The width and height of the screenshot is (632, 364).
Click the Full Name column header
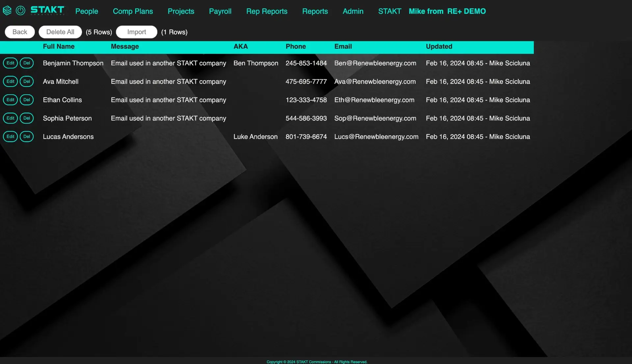pyautogui.click(x=59, y=46)
